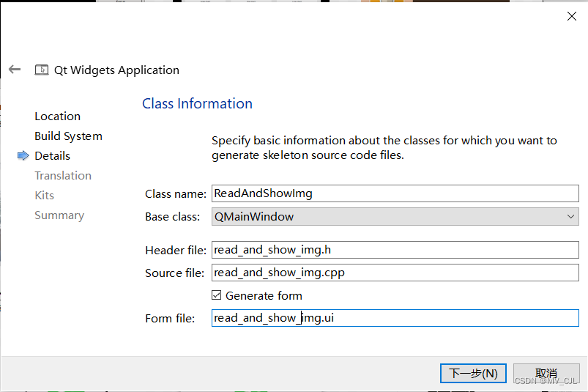
Task: Click the Base class label
Action: (173, 217)
